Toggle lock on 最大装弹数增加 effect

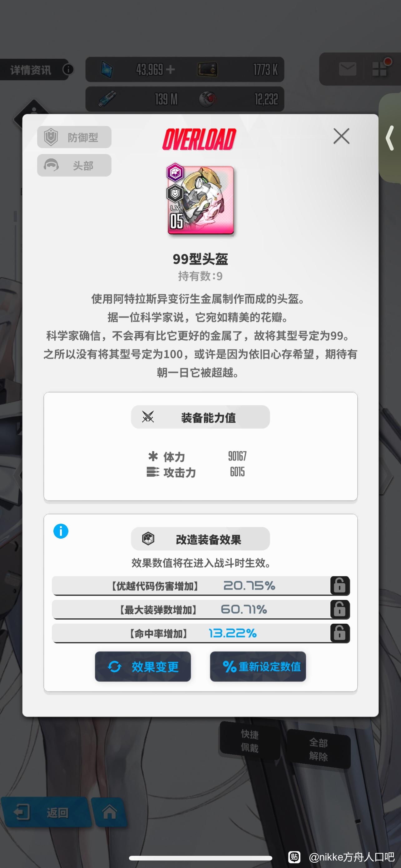coord(340,609)
